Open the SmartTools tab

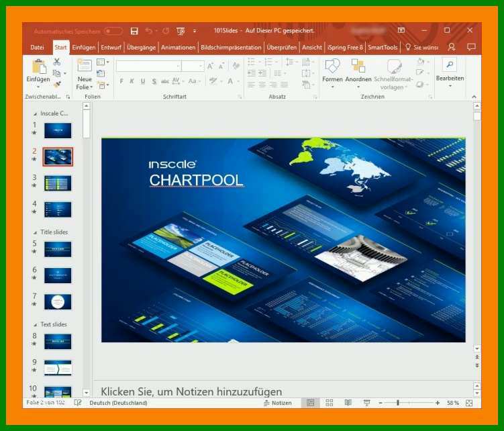[x=383, y=47]
